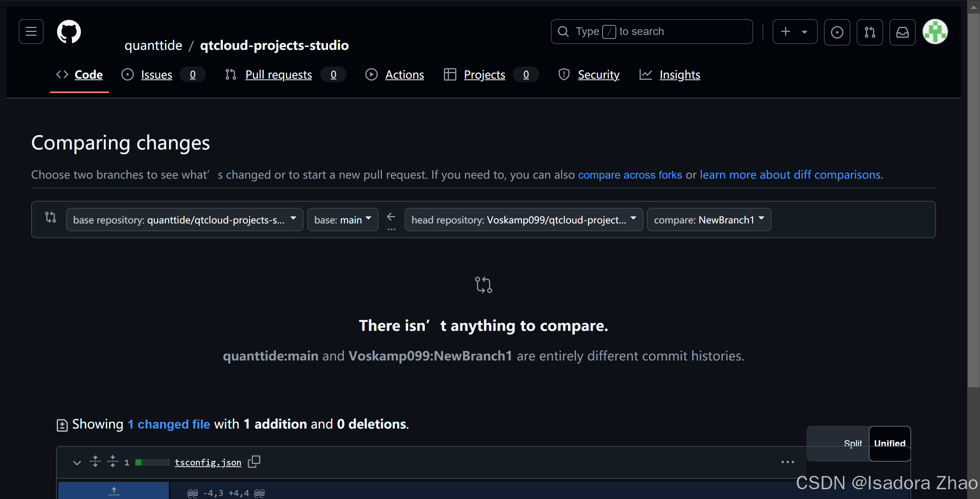Collapse the tsconfig.json file diff
The image size is (980, 499).
pos(77,462)
